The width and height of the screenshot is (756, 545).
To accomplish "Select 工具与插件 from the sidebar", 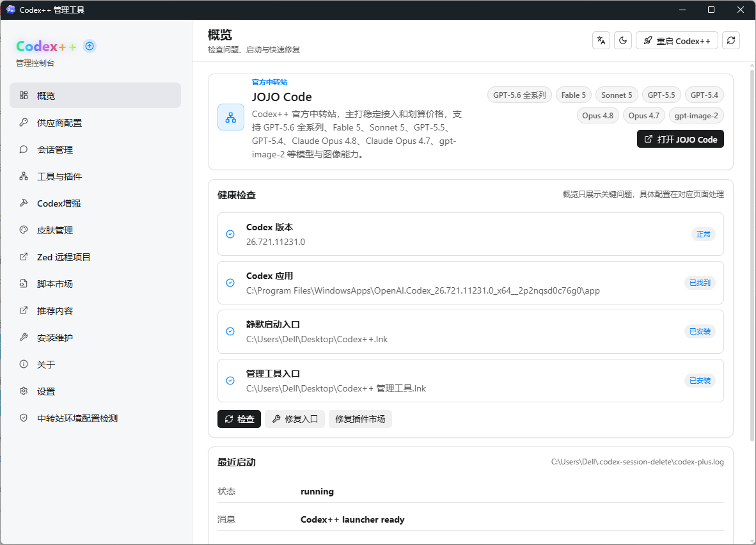I will (x=95, y=177).
